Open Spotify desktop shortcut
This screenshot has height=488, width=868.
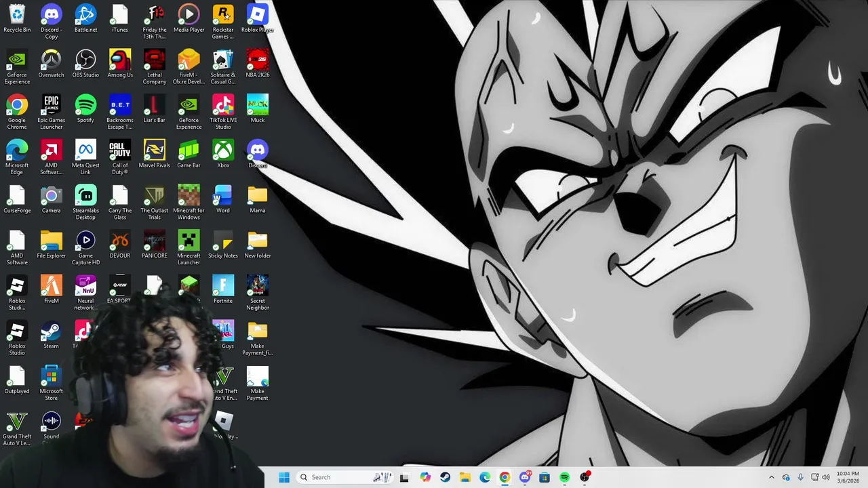[85, 108]
